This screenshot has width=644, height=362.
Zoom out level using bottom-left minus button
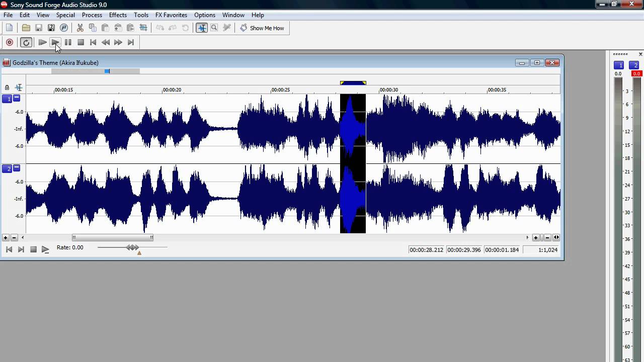[x=14, y=238]
